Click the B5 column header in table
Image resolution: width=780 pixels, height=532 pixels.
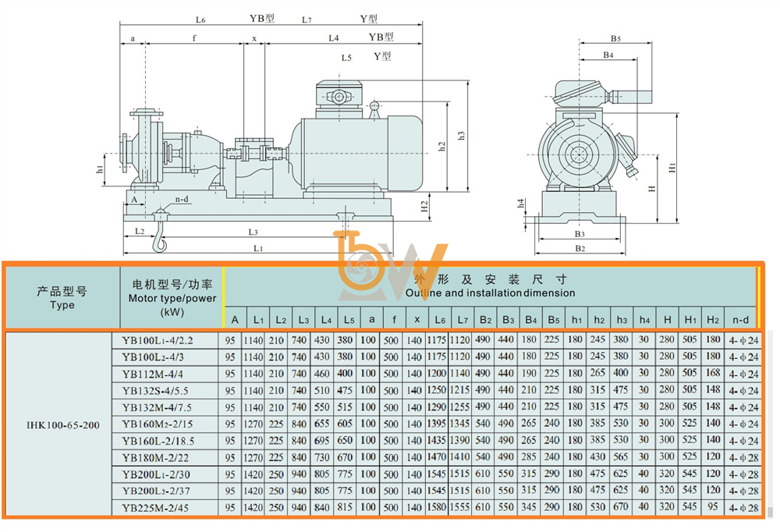tap(554, 320)
